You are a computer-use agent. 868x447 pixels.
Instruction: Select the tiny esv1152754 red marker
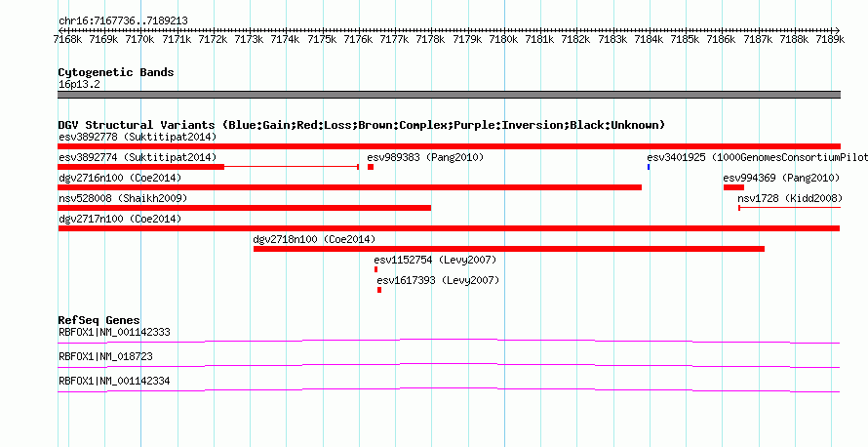(x=375, y=269)
